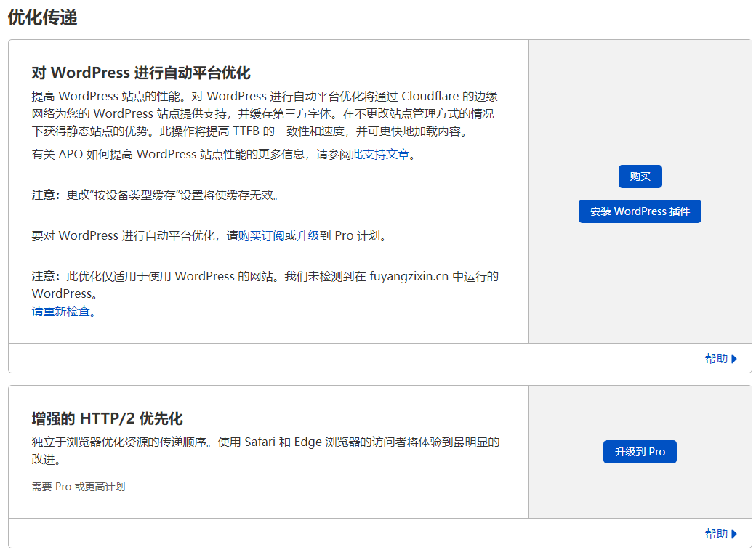Select heading 增强的 HTTP/2 优先化
The width and height of the screenshot is (756, 555).
[107, 418]
